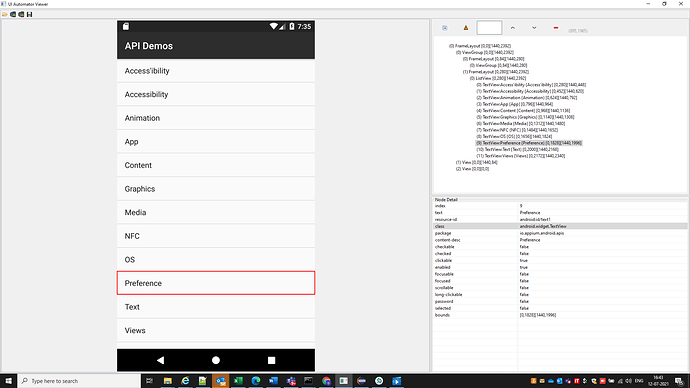Select ListView node in hierarchy tree
Image resolution: width=690 pixels, height=388 pixels.
click(498, 78)
